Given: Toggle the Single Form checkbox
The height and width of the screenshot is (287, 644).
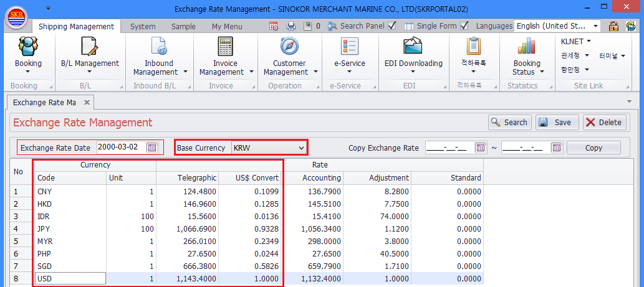Looking at the screenshot, I should 464,26.
